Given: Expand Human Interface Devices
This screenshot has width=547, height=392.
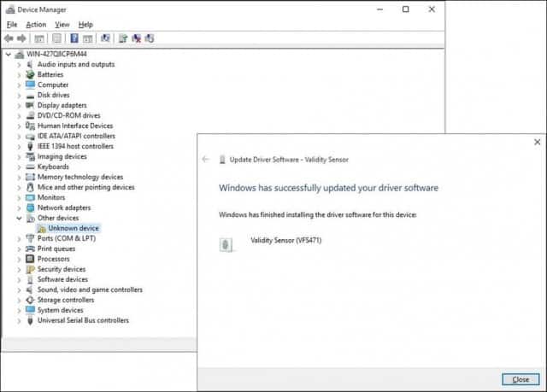Looking at the screenshot, I should pos(19,126).
